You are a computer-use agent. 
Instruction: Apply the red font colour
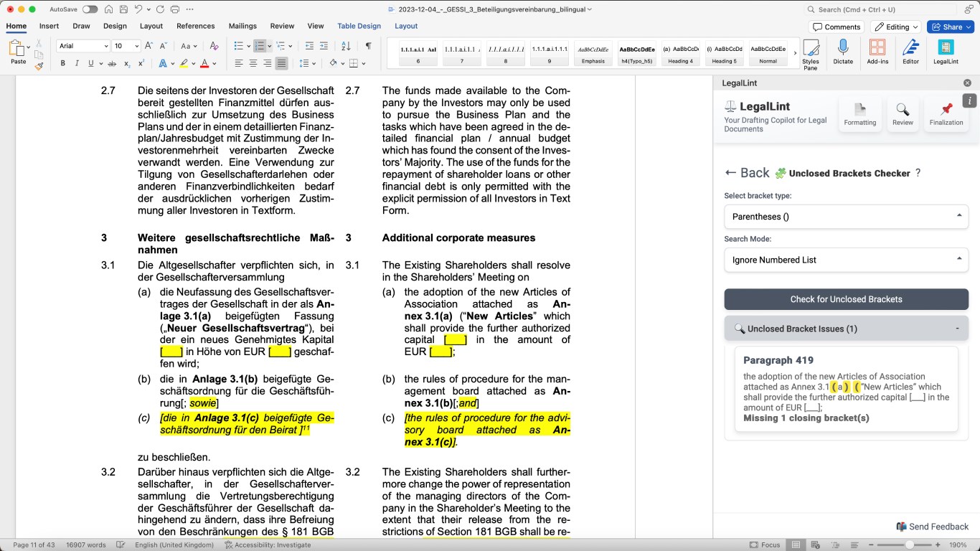click(204, 63)
